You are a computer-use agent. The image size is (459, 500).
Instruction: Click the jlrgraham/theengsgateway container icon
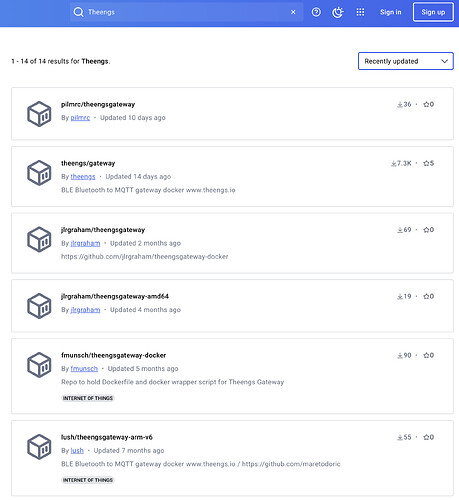[39, 239]
